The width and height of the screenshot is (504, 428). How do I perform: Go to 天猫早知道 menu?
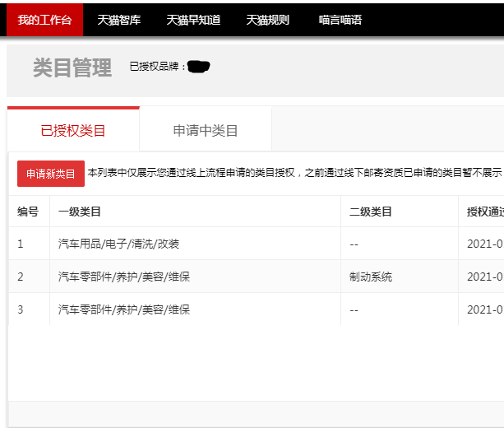pyautogui.click(x=193, y=20)
